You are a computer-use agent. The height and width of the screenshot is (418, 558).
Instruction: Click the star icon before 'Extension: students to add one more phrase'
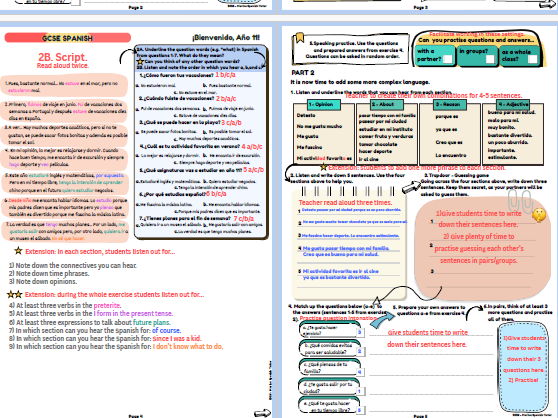tap(323, 166)
